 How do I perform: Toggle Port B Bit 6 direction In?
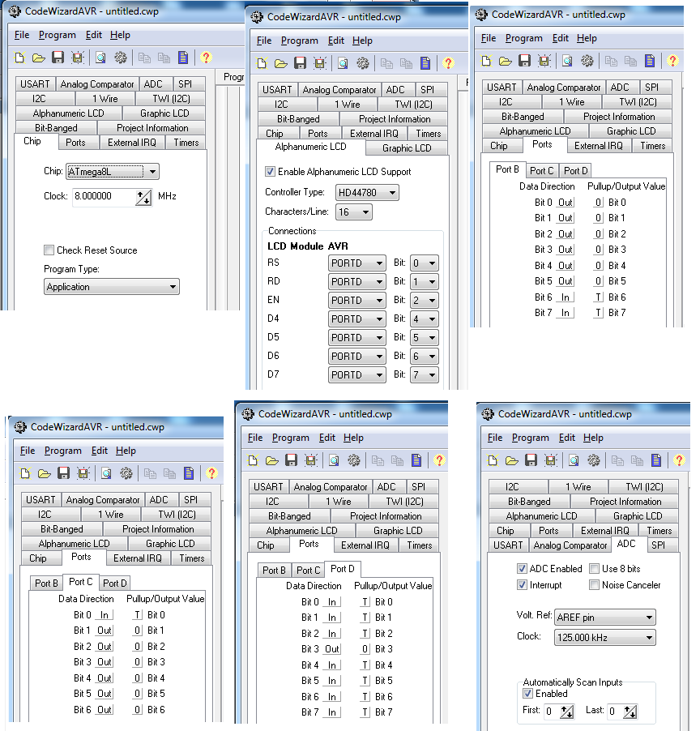[566, 297]
